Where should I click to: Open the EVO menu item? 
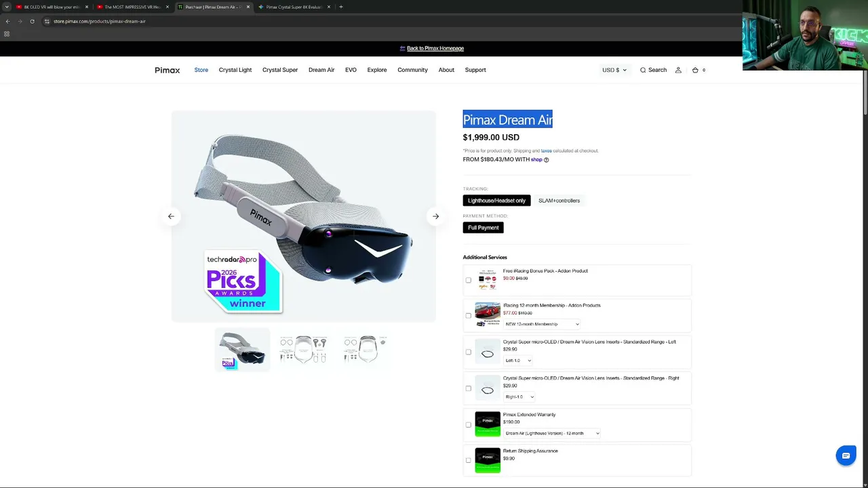(351, 70)
